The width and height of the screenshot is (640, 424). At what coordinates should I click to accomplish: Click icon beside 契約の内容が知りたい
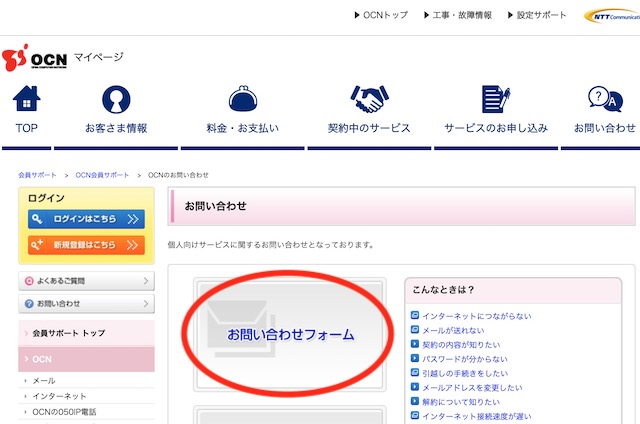[x=415, y=344]
